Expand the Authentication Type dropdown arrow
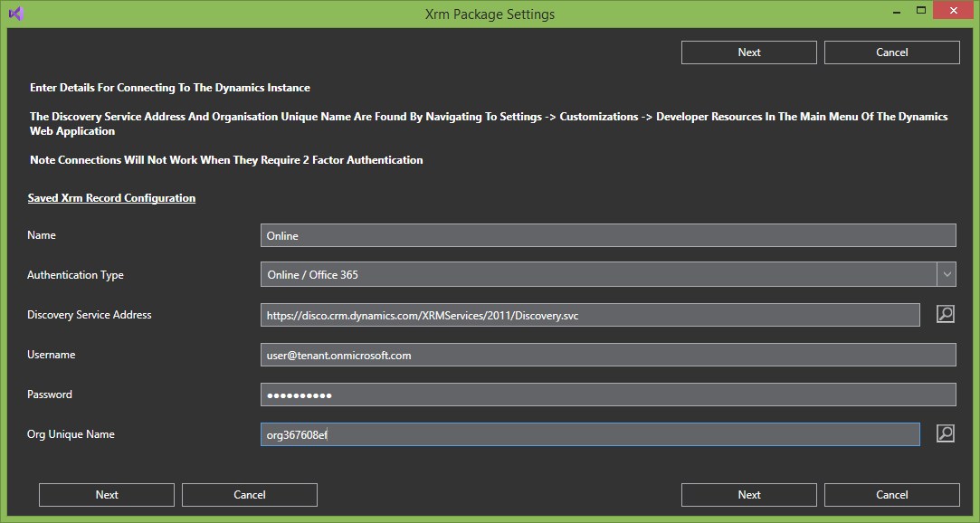The height and width of the screenshot is (523, 980). tap(947, 274)
